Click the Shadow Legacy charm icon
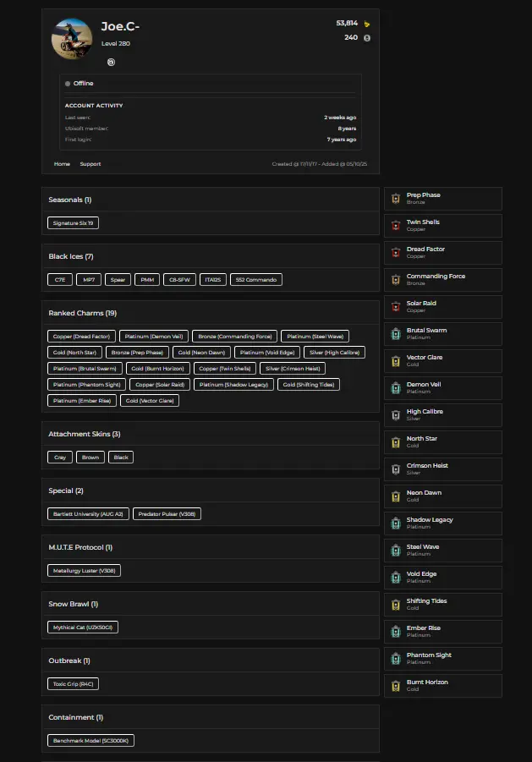532x762 pixels. [x=396, y=524]
